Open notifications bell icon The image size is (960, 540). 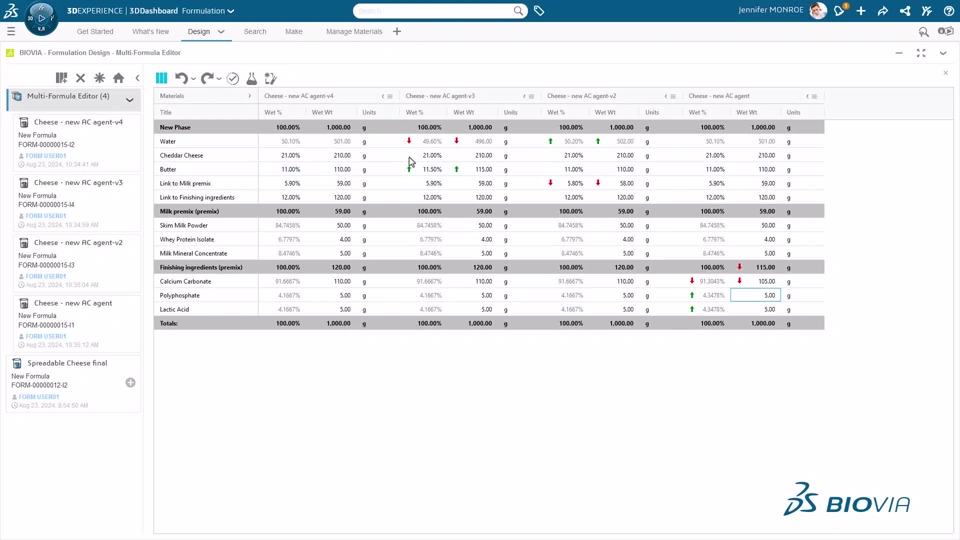pos(839,10)
